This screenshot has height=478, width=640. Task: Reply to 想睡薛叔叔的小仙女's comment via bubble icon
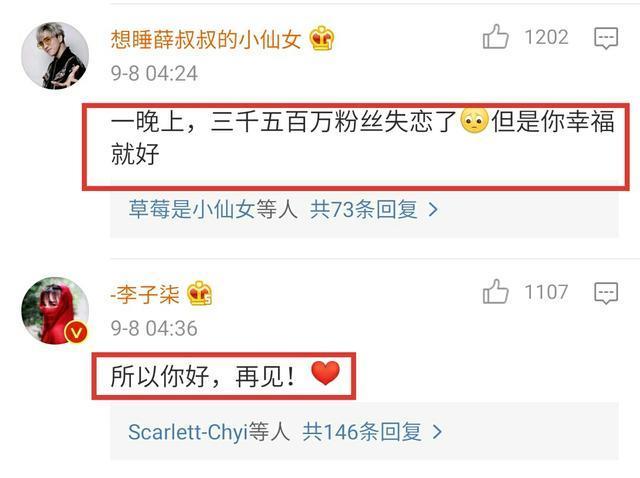coord(606,38)
